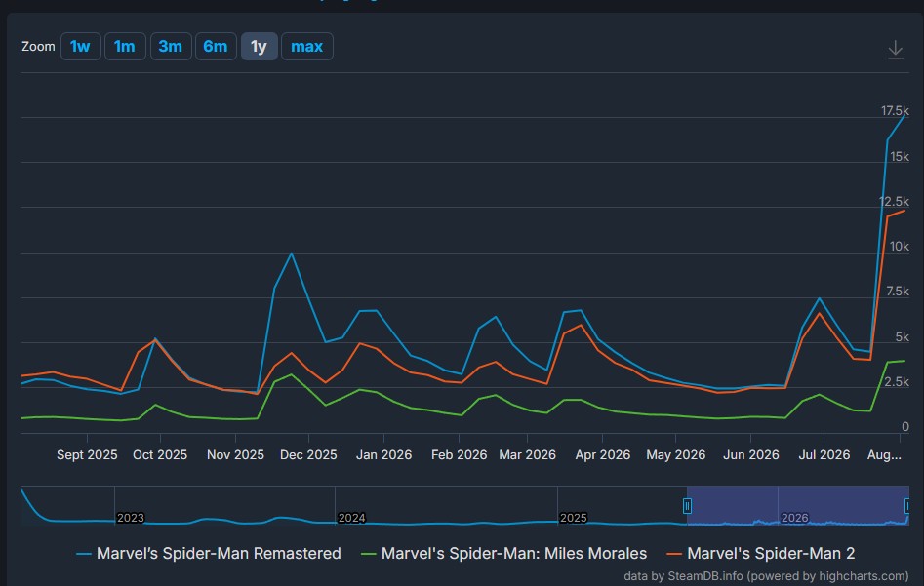The height and width of the screenshot is (586, 924).
Task: Set chart zoom to 3m
Action: point(171,47)
